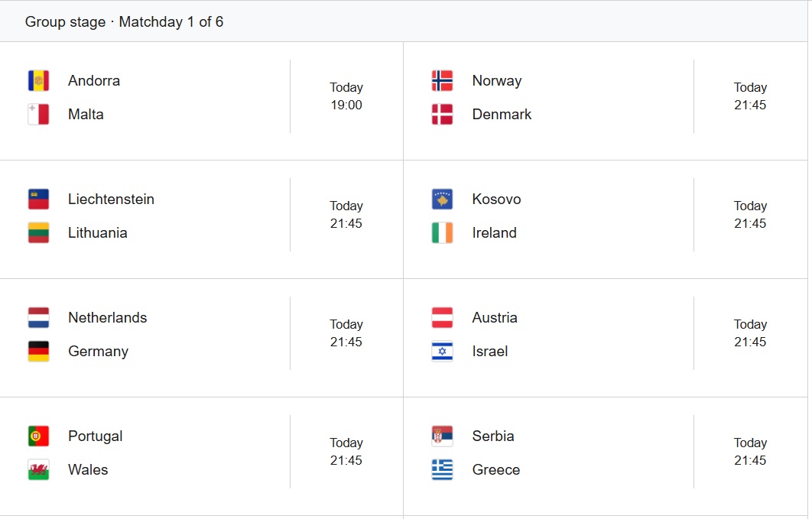This screenshot has height=519, width=812.
Task: Click the Group stage Matchday 1 header
Action: click(125, 21)
